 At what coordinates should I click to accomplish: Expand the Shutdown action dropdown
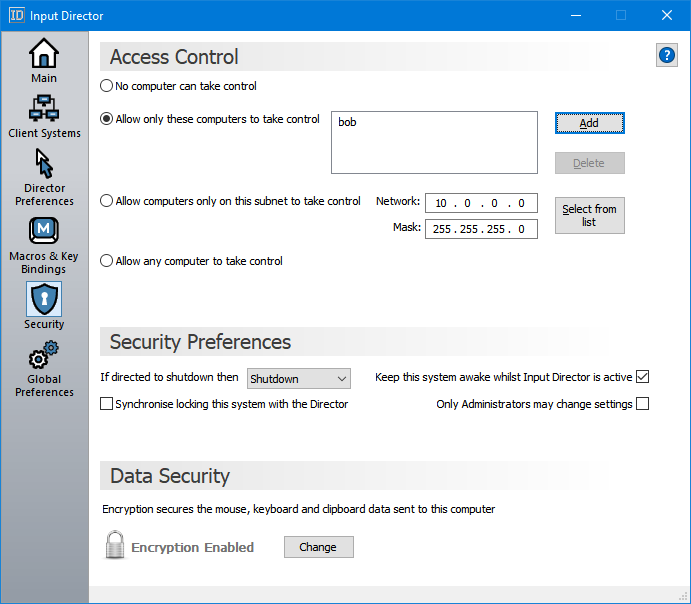pos(299,379)
